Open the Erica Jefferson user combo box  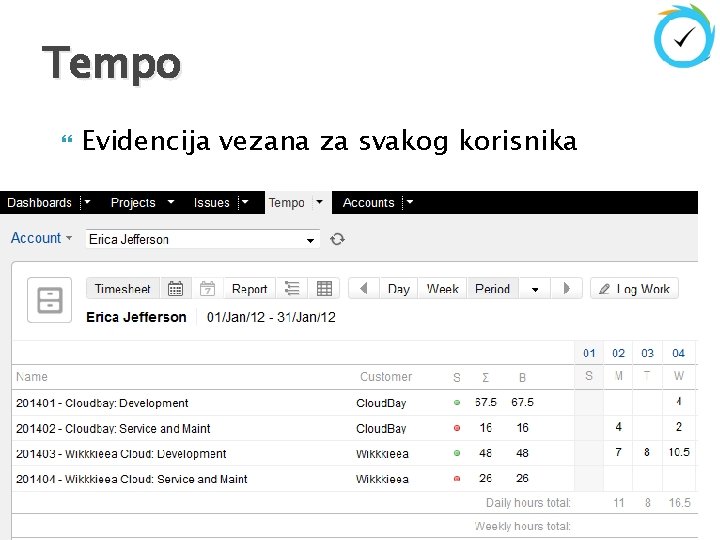click(202, 239)
